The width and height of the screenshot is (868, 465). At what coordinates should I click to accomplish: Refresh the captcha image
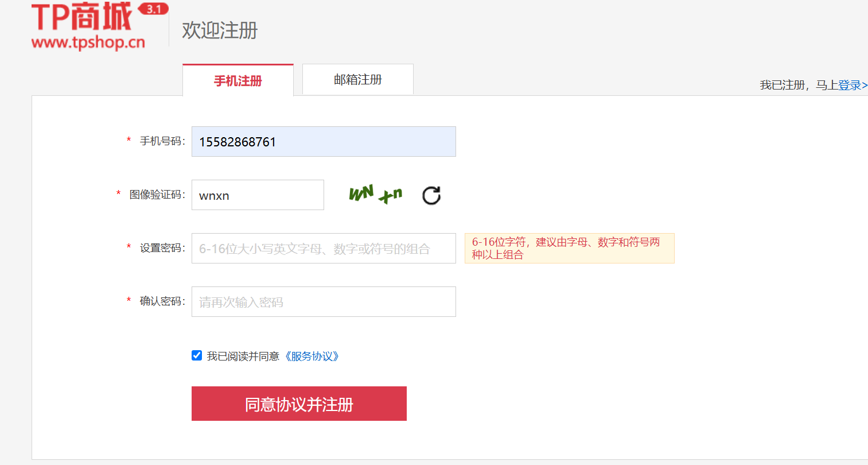click(x=431, y=195)
